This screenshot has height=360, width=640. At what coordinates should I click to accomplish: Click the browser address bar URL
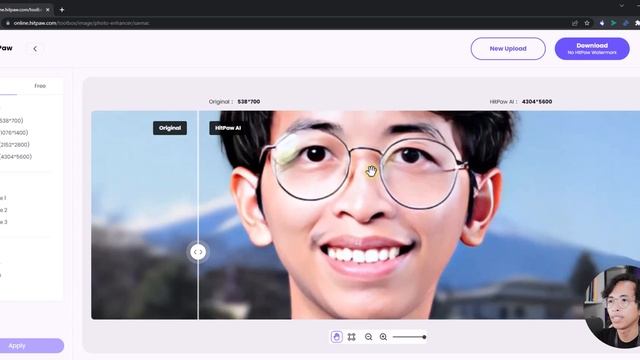coord(81,23)
